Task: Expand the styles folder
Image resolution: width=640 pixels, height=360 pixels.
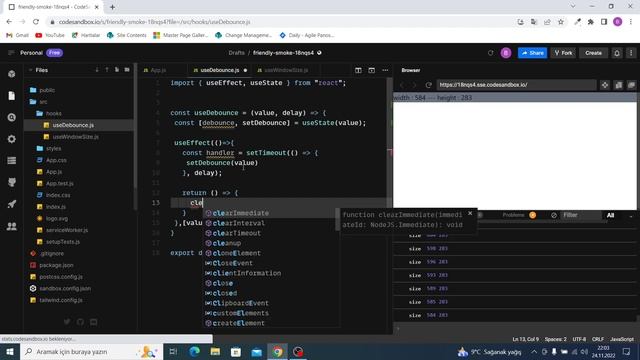Action: 53,149
